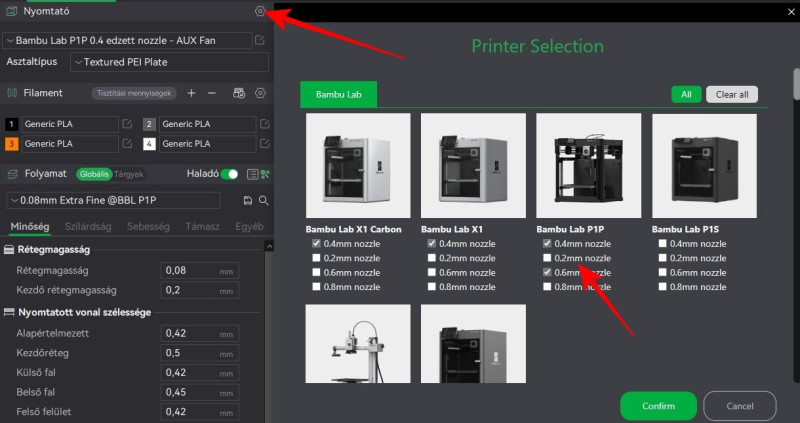Remove a filament with the minus icon
The image size is (800, 423).
pyautogui.click(x=212, y=93)
